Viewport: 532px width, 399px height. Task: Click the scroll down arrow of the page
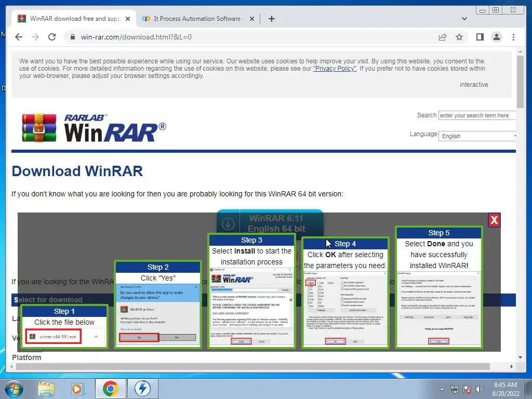pyautogui.click(x=520, y=357)
